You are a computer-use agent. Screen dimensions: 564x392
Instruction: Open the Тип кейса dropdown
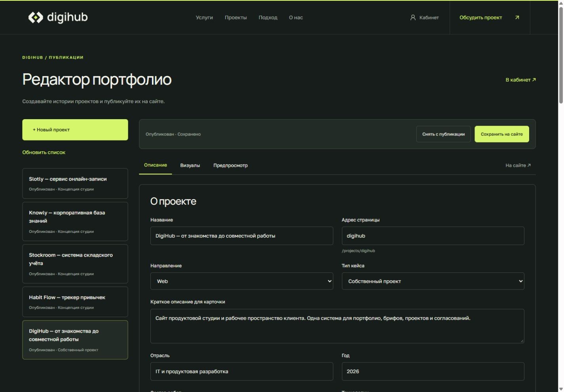point(433,281)
